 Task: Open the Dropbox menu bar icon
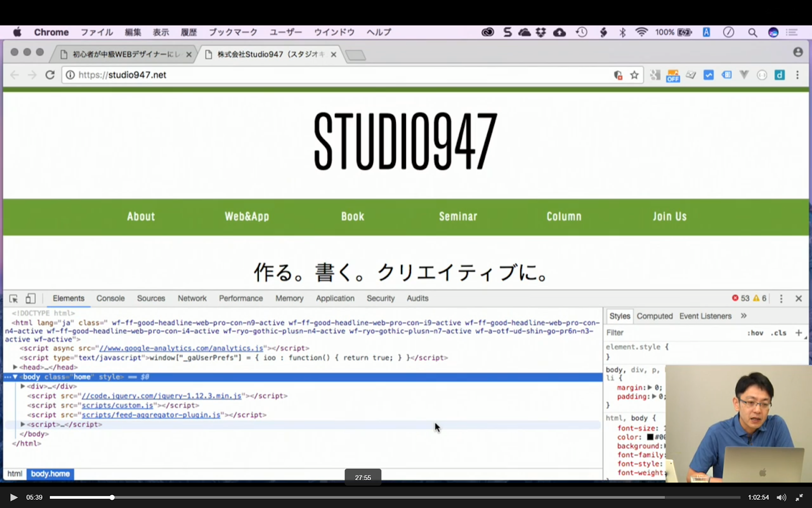click(541, 32)
